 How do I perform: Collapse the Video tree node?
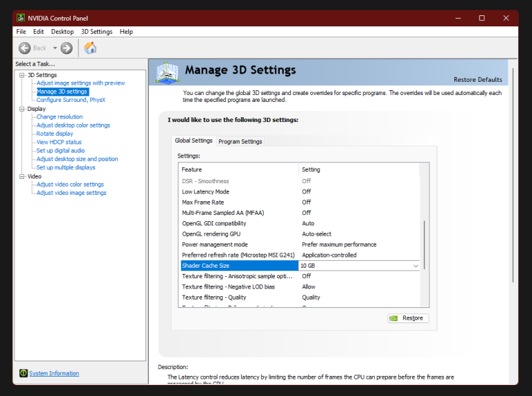coord(21,177)
